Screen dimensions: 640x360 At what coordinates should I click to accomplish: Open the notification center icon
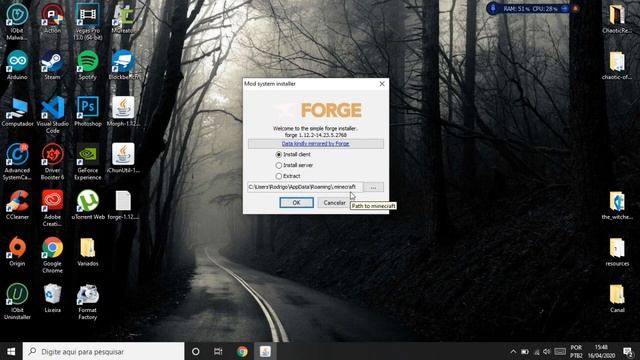point(628,351)
